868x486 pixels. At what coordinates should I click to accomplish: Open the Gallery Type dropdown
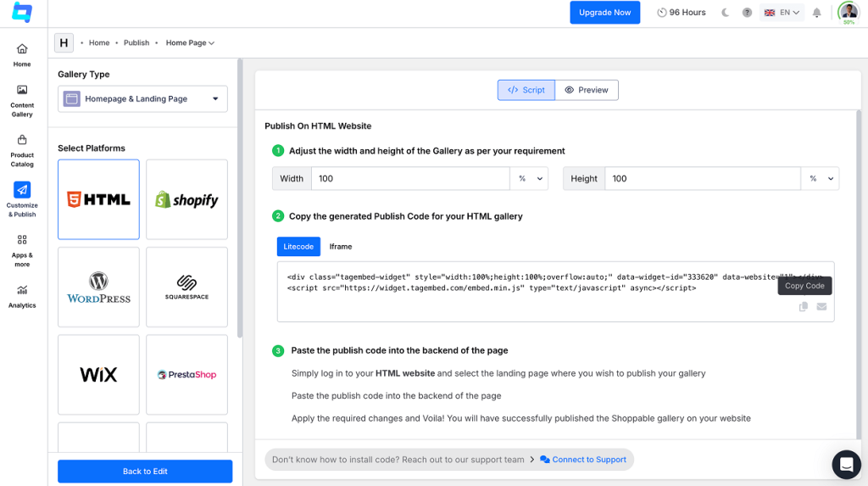(x=142, y=98)
